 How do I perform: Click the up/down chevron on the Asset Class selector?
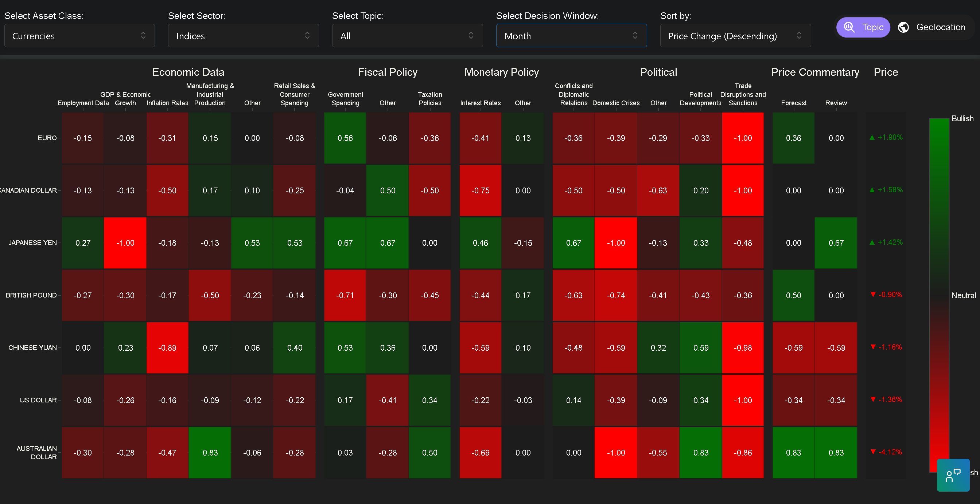(143, 36)
